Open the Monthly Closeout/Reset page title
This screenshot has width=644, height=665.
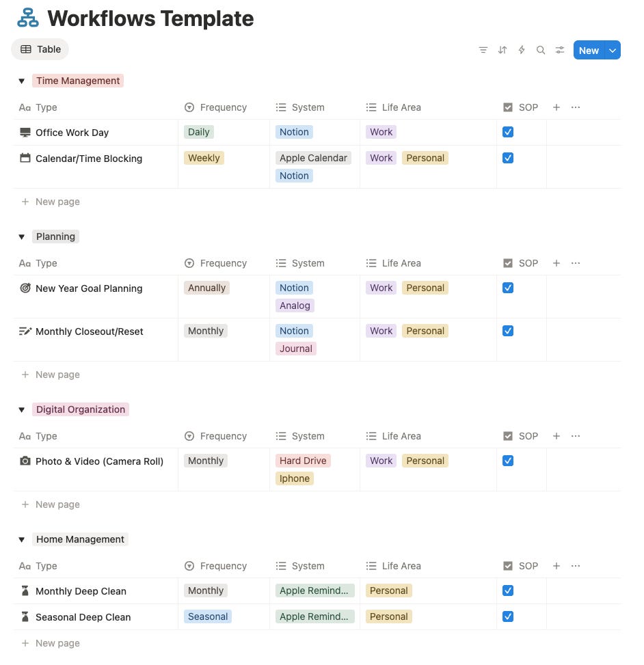tap(89, 331)
